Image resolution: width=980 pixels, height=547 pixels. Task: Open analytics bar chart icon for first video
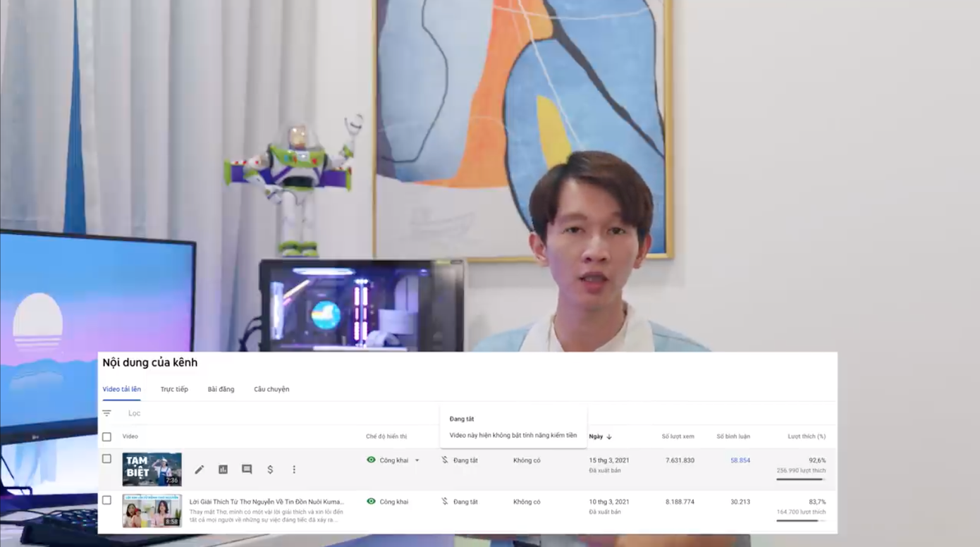[223, 469]
